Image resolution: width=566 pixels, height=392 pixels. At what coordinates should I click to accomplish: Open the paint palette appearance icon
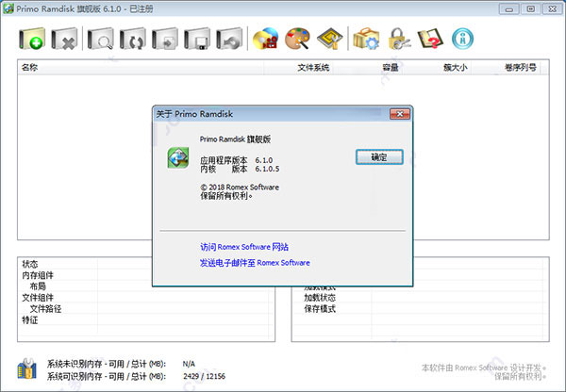click(x=298, y=39)
